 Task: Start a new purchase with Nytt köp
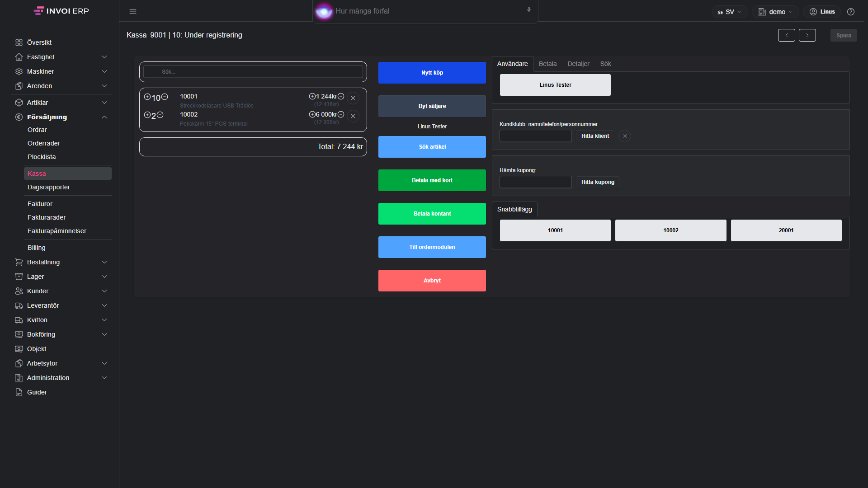point(432,73)
